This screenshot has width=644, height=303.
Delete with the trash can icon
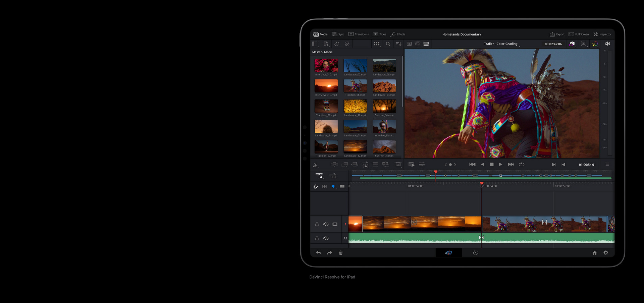coord(341,253)
